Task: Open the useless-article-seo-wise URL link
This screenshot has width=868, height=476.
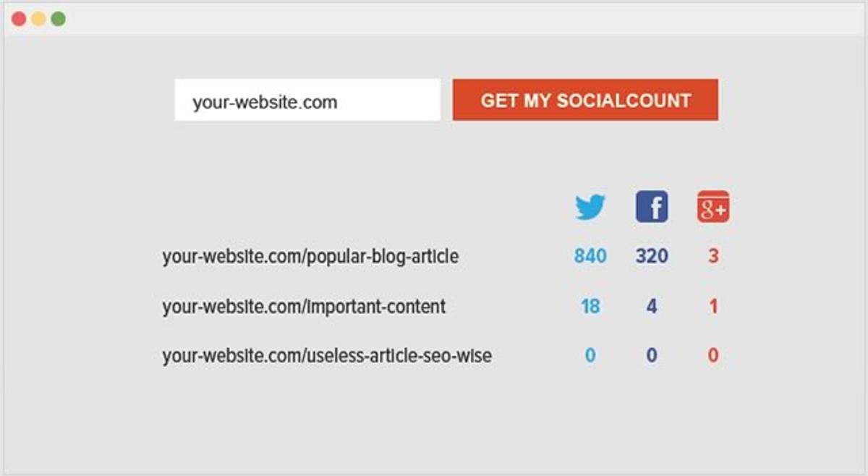Action: pos(327,356)
